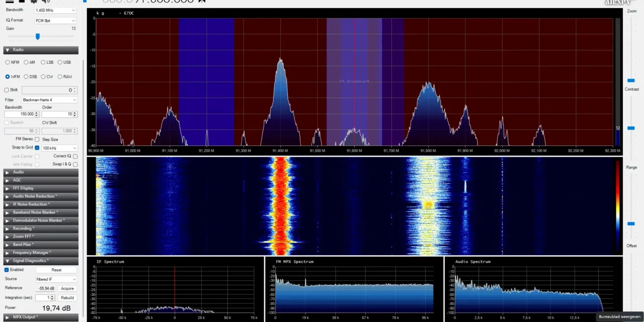The height and width of the screenshot is (322, 644).
Task: Enable Correct IQ checkbox
Action: click(75, 156)
